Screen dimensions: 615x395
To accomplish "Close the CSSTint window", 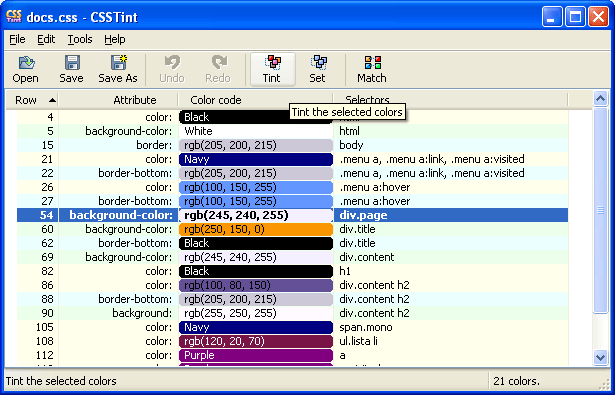I will click(x=599, y=17).
